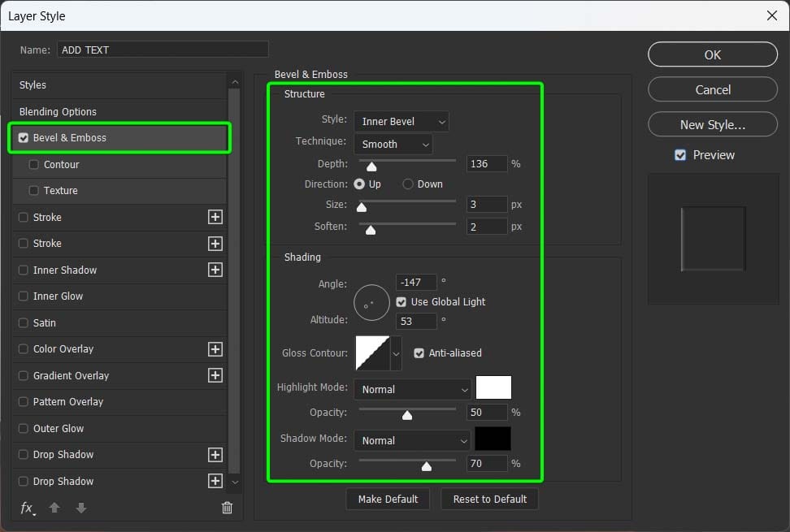This screenshot has height=532, width=790.
Task: Enable the Contour checkbox
Action: [x=34, y=165]
